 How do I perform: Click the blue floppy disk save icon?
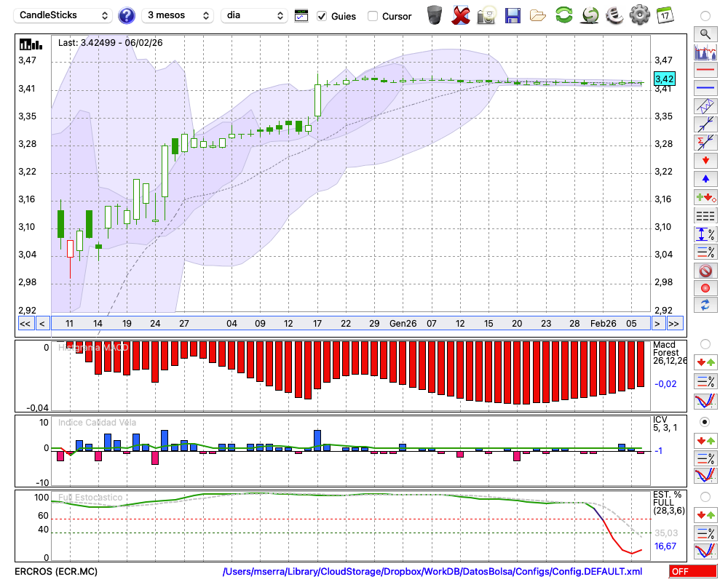[x=513, y=15]
